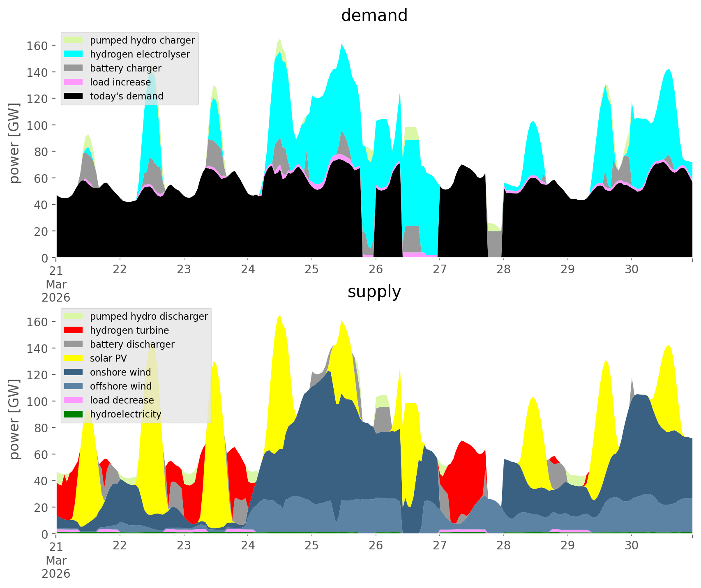Click the gray battery charger legend swatch

[74, 68]
